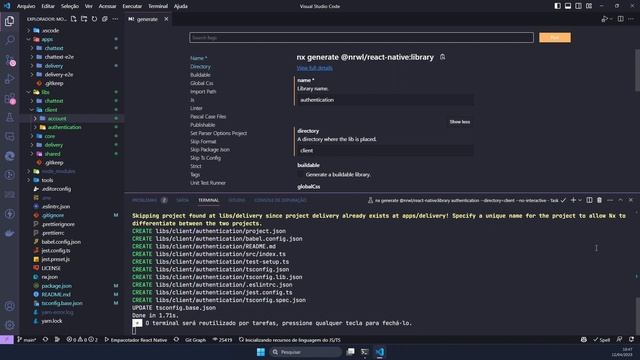This screenshot has height=360, width=640.
Task: Open Explorer more actions ellipsis
Action: point(116,19)
